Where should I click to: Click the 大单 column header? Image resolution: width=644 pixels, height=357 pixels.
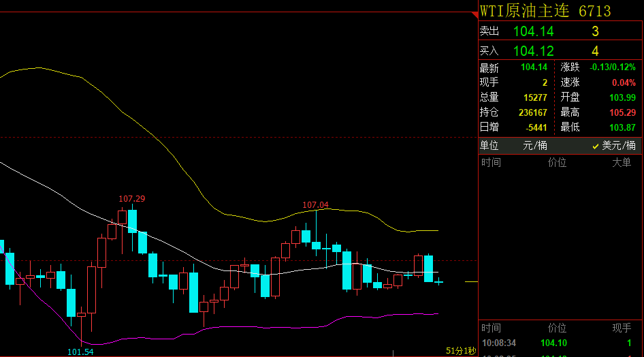pyautogui.click(x=622, y=163)
